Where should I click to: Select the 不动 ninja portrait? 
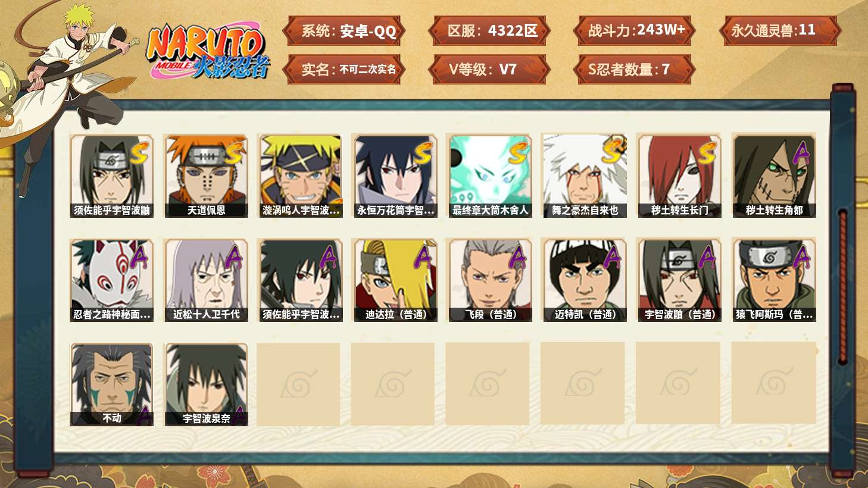[x=111, y=384]
